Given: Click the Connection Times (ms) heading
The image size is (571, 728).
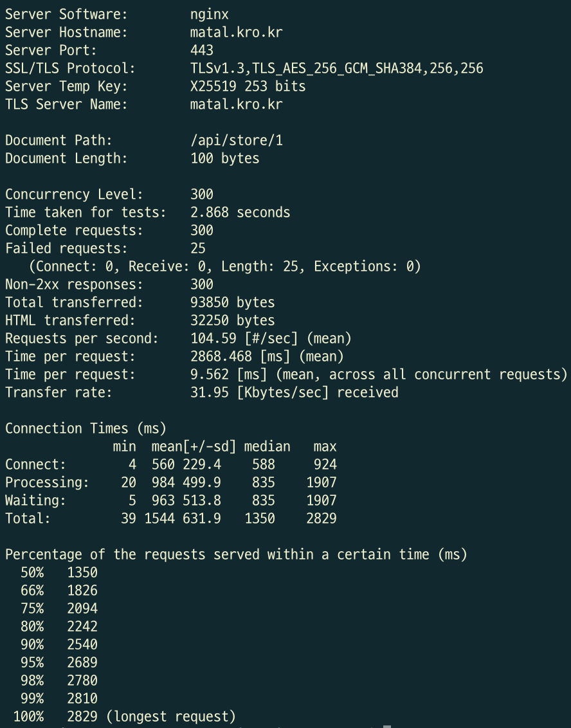Looking at the screenshot, I should [x=86, y=428].
